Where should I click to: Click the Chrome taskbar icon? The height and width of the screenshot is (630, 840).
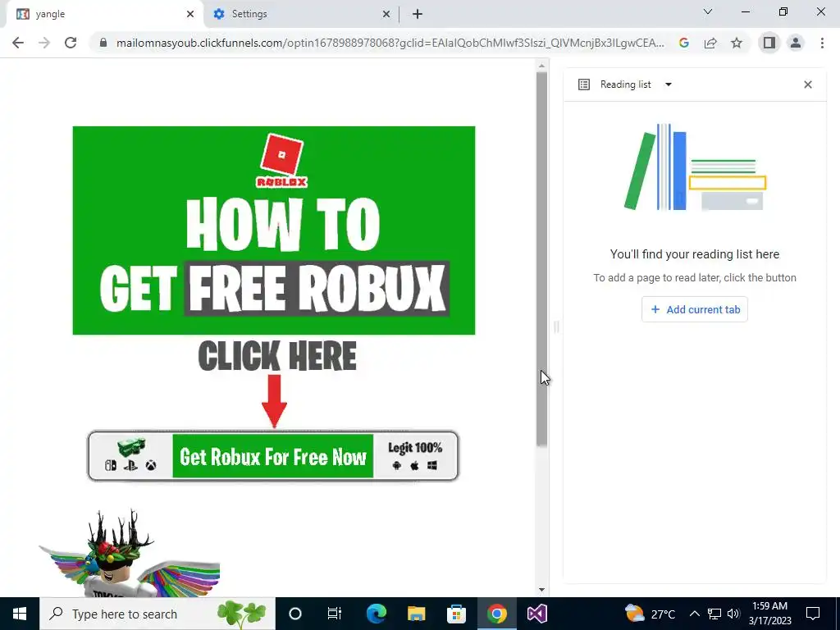pos(496,614)
